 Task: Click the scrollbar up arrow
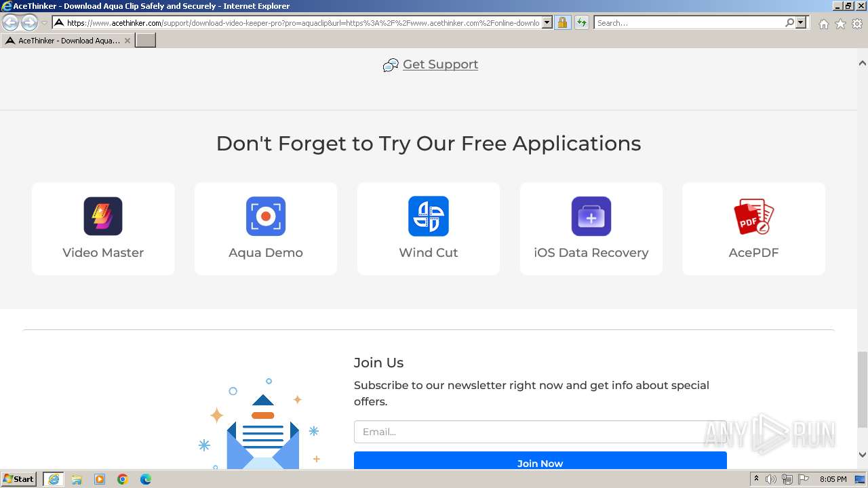coord(862,63)
